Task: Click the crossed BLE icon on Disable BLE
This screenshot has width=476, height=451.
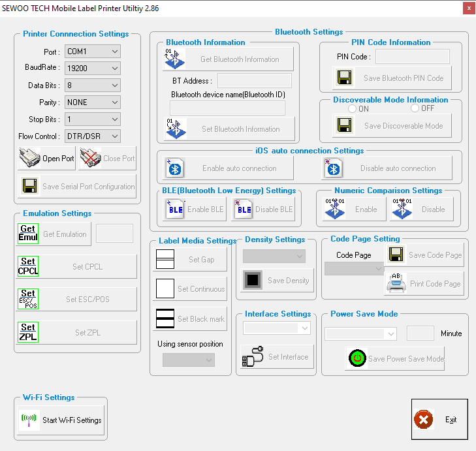Action: (244, 209)
